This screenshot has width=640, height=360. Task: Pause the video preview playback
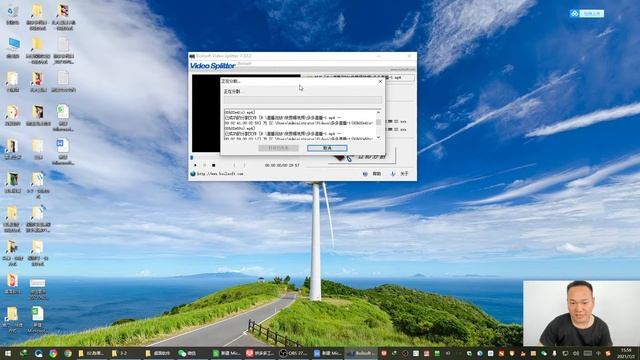coord(204,165)
